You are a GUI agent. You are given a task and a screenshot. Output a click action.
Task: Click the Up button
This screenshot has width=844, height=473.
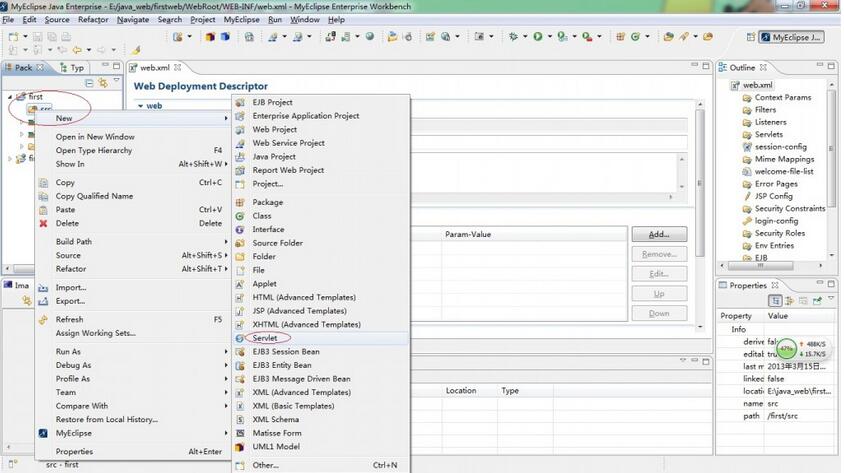[x=659, y=294]
